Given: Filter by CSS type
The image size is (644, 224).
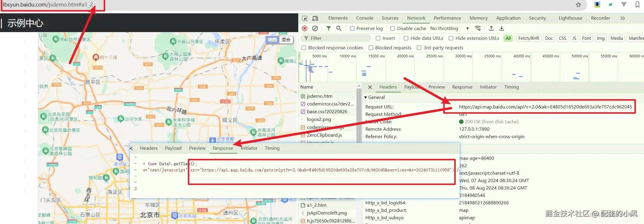Looking at the screenshot, I should (562, 38).
